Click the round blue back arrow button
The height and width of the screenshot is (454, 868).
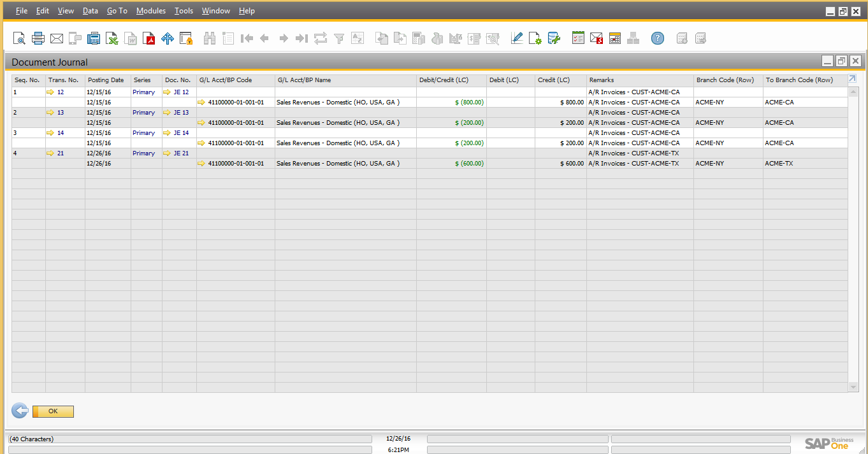pos(20,411)
